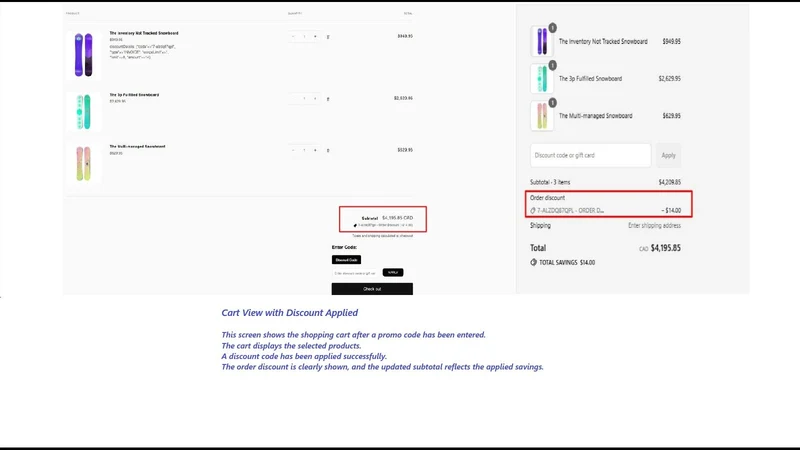The width and height of the screenshot is (800, 450).
Task: Click the 'Enter shipping address' text
Action: (654, 226)
